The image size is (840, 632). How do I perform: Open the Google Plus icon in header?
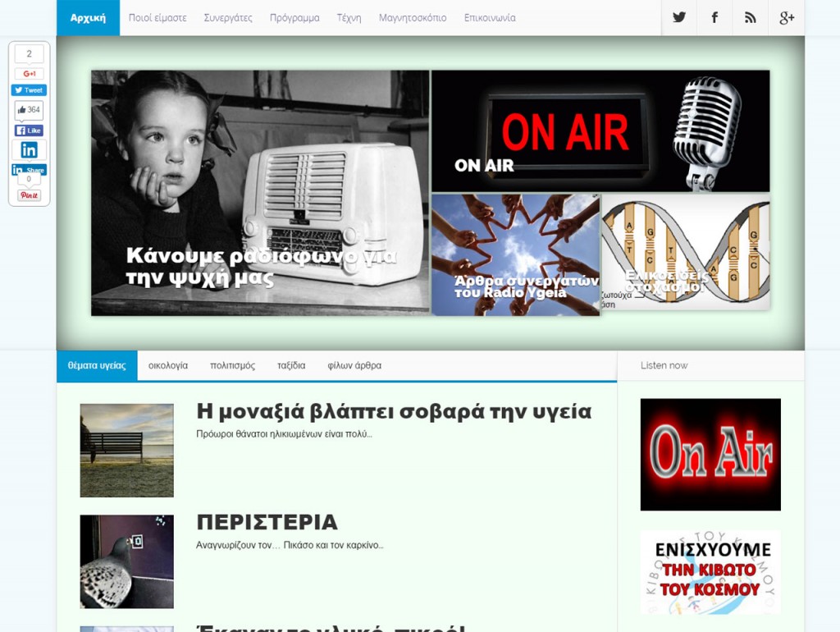click(x=787, y=18)
